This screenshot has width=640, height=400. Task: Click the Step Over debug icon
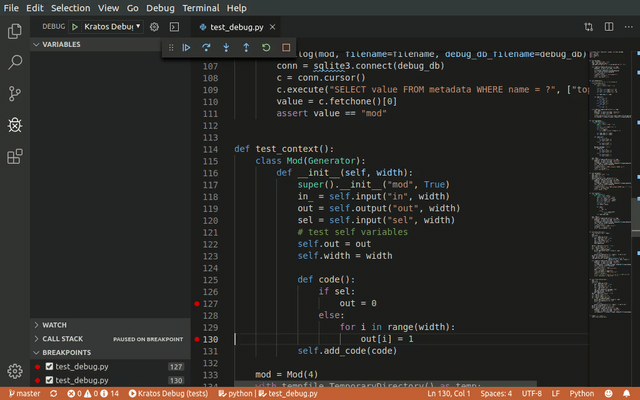click(x=206, y=47)
